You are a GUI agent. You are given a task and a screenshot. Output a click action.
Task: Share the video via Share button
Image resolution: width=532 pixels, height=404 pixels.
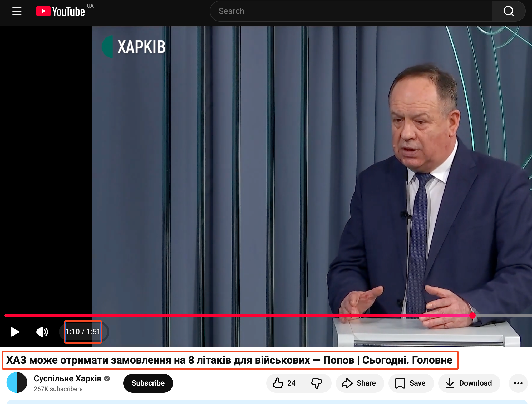tap(359, 383)
